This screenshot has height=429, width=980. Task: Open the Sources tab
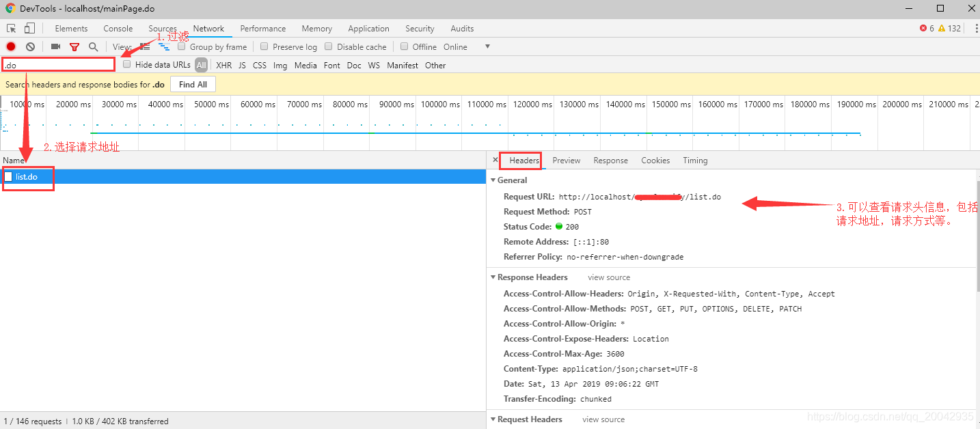pyautogui.click(x=163, y=29)
